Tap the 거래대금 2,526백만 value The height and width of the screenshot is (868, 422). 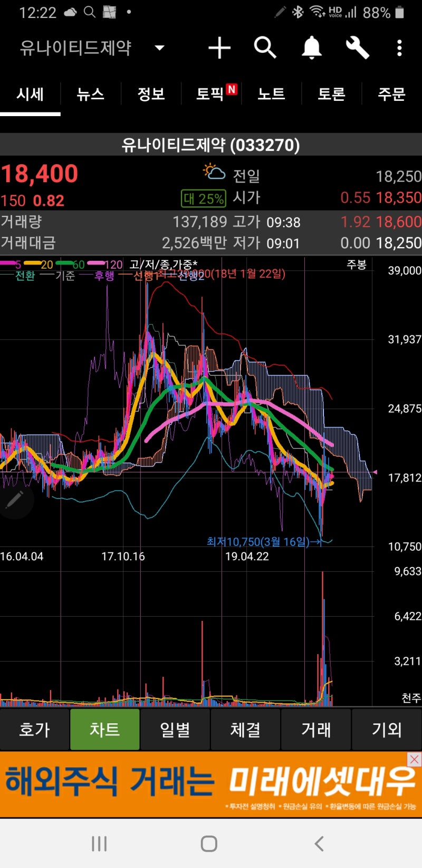[x=194, y=243]
